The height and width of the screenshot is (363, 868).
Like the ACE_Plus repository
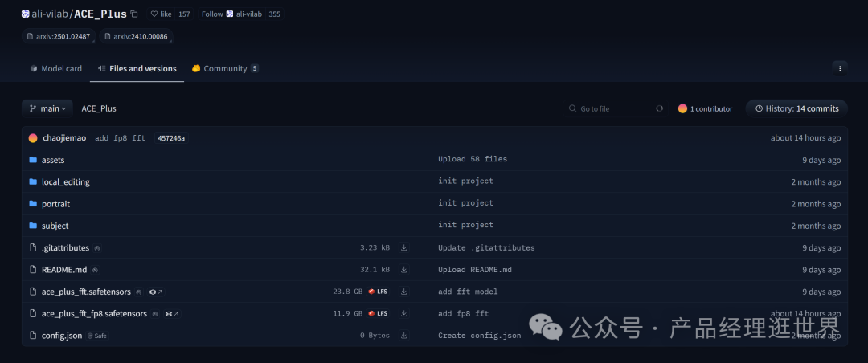(x=160, y=14)
